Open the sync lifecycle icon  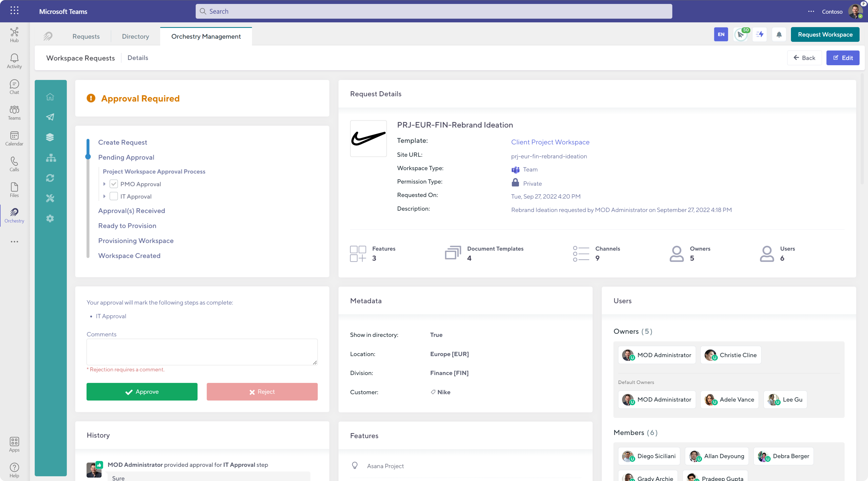[x=50, y=178]
